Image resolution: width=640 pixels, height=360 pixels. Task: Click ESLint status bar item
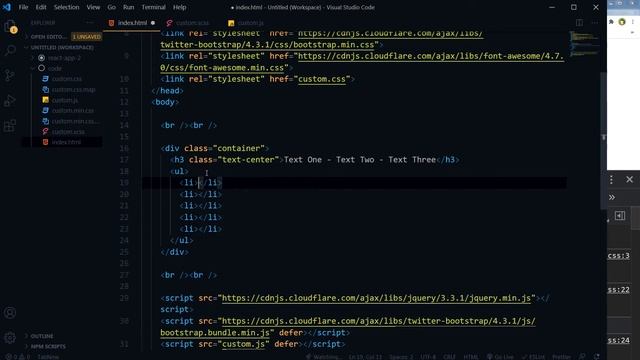click(x=534, y=357)
